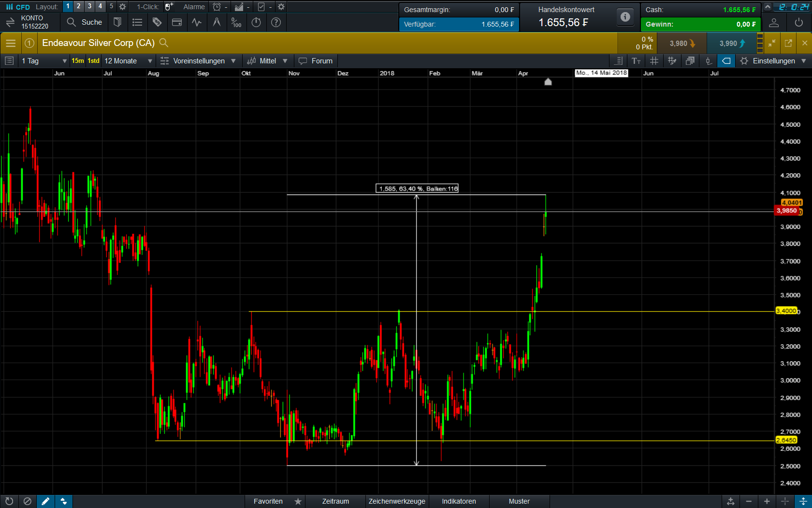The width and height of the screenshot is (812, 508).
Task: Activate the crosshair measure tool icon
Action: coord(217,22)
